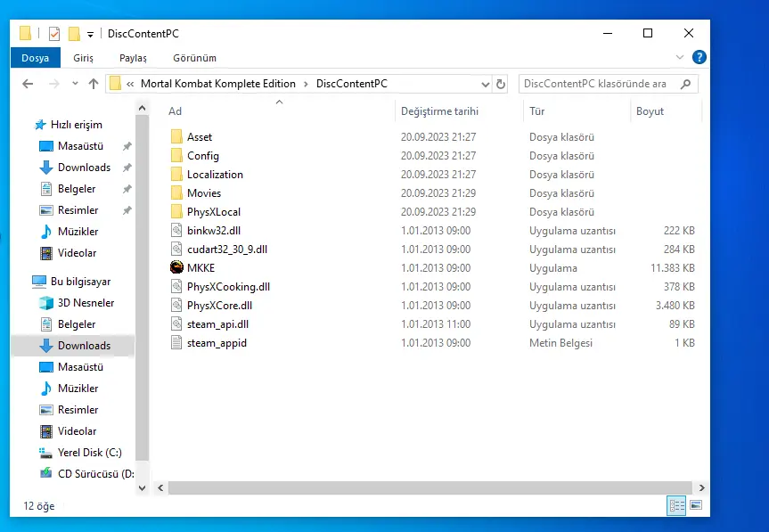769x532 pixels.
Task: Open the recent locations dropdown arrow
Action: click(x=75, y=84)
